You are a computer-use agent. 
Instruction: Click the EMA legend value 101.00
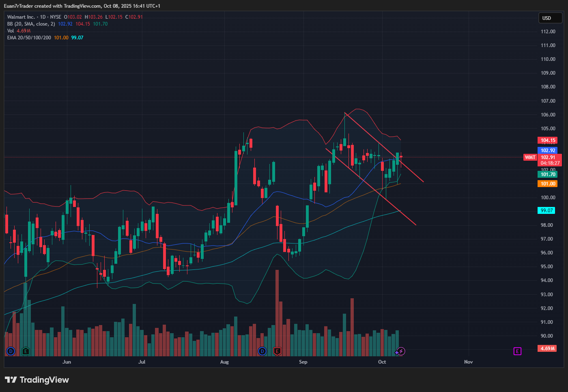[61, 38]
